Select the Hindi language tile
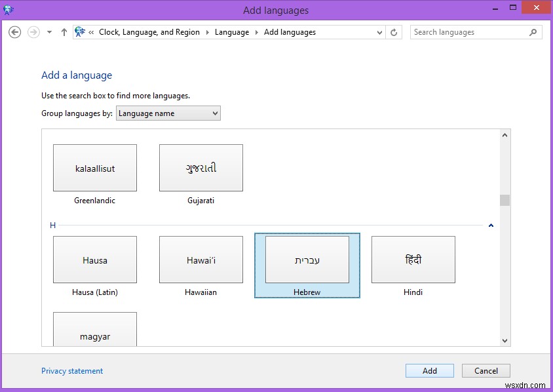The image size is (553, 392). coord(413,259)
